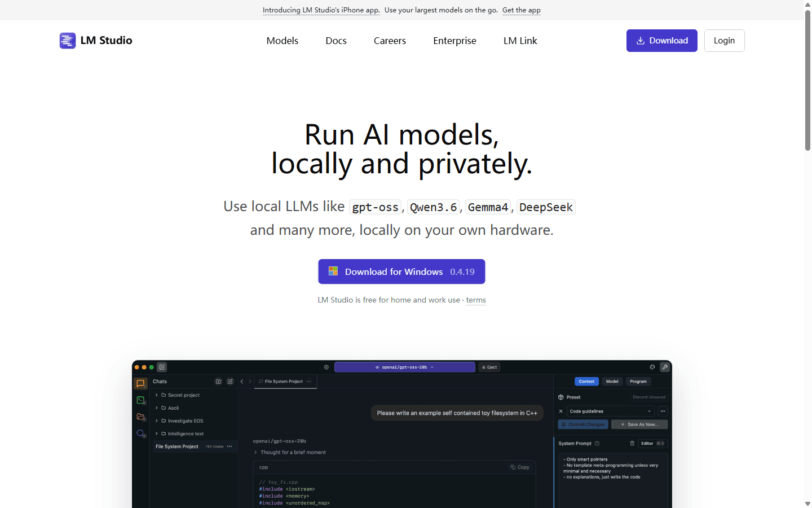The height and width of the screenshot is (508, 812).
Task: Open the terms link below download button
Action: click(476, 300)
